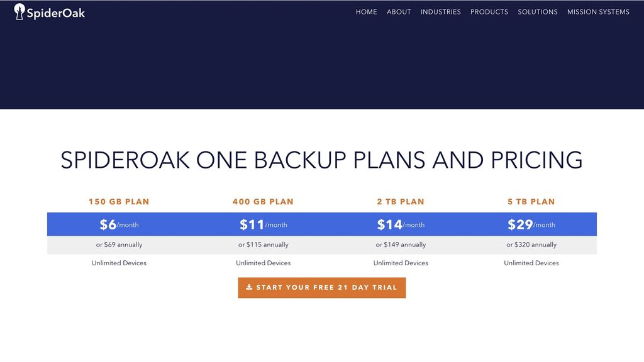Screen dimensions: 644x362
Task: Open the INDUSTRIES navigation item
Action: coord(441,11)
